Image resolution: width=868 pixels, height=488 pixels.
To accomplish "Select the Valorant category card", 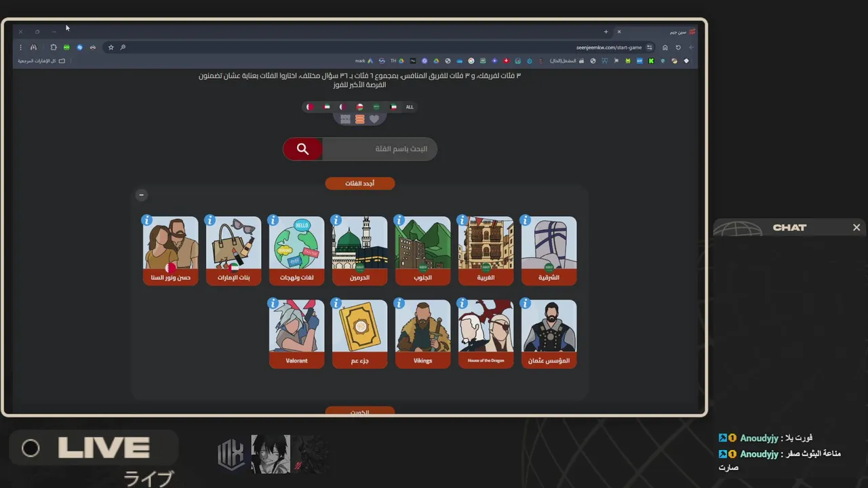I will 297,334.
